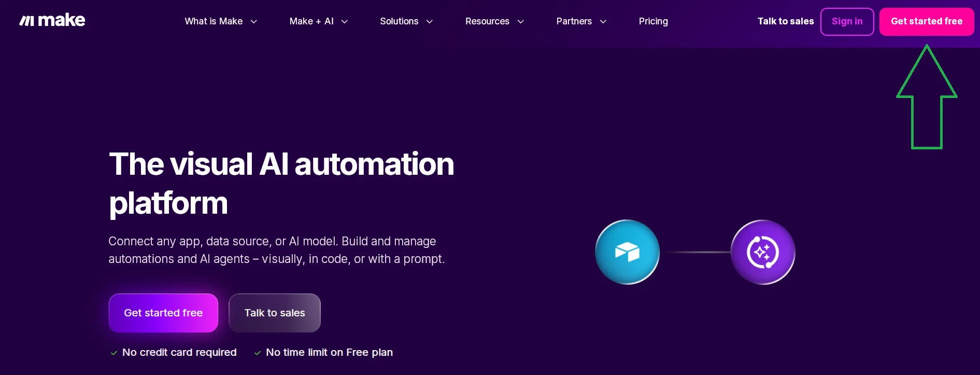Expand the Partners chevron
The height and width of the screenshot is (375, 980).
pyautogui.click(x=603, y=22)
